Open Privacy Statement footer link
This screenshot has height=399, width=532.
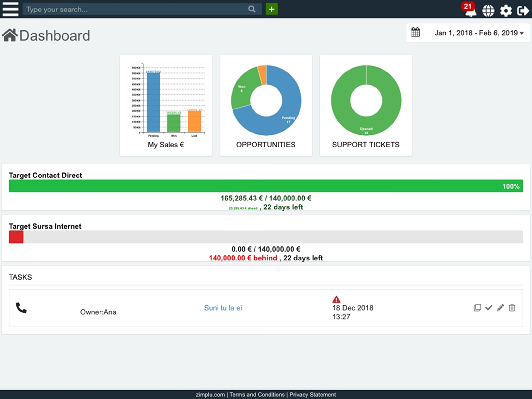click(x=312, y=395)
